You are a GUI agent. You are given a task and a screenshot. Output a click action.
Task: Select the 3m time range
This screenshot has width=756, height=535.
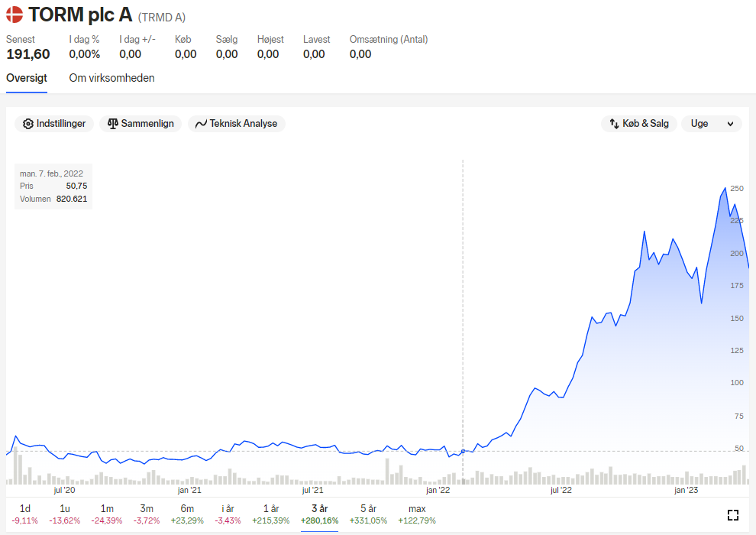[x=147, y=514]
